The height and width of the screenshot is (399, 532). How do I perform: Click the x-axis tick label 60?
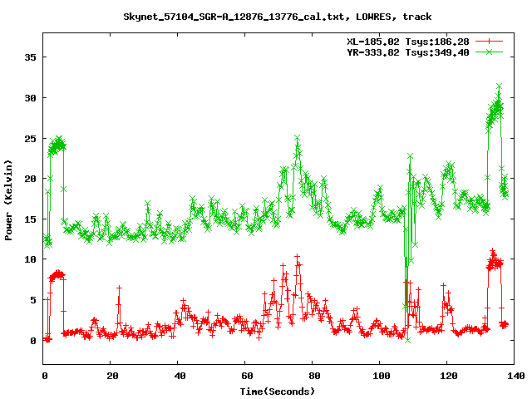tap(247, 376)
